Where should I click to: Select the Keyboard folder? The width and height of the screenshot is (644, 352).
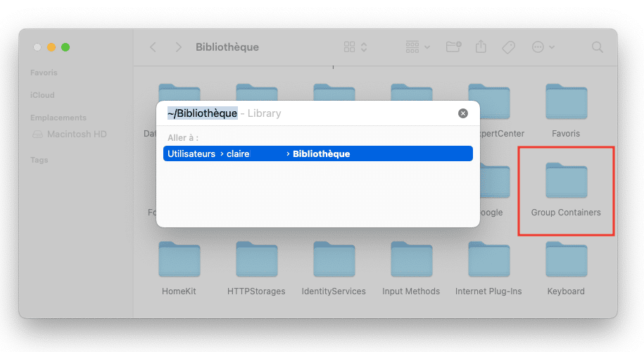pos(566,259)
